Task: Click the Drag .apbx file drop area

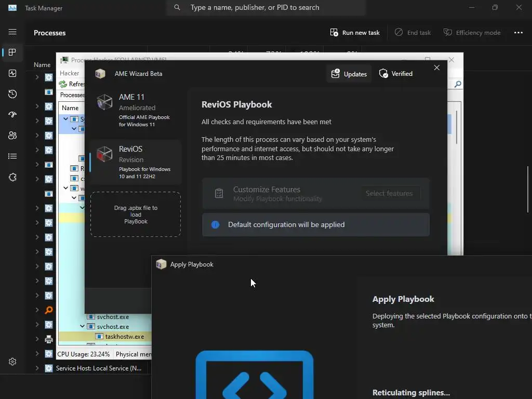Action: click(136, 215)
